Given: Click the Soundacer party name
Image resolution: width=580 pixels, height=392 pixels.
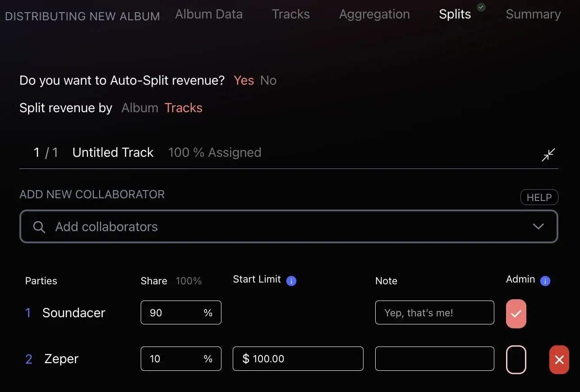Looking at the screenshot, I should click(74, 313).
